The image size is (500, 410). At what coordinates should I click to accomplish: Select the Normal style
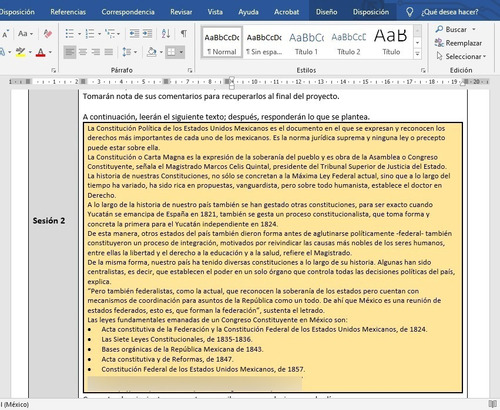[x=222, y=43]
